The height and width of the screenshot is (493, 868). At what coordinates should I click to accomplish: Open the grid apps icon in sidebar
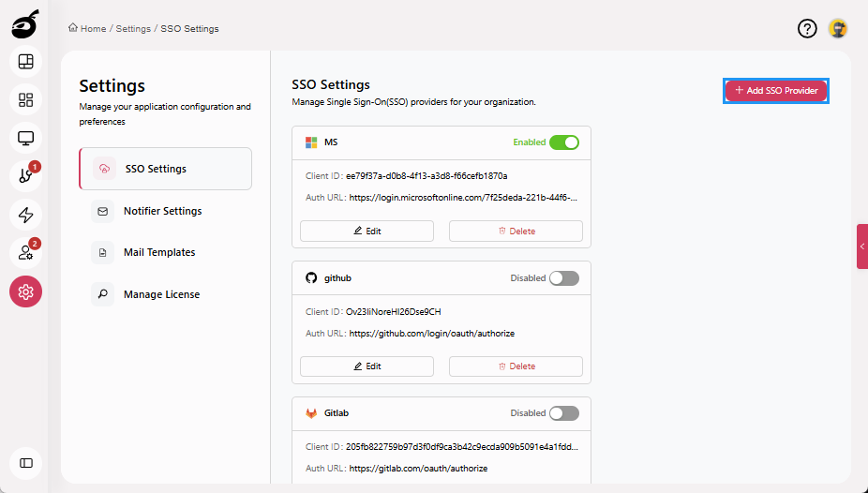pyautogui.click(x=25, y=99)
